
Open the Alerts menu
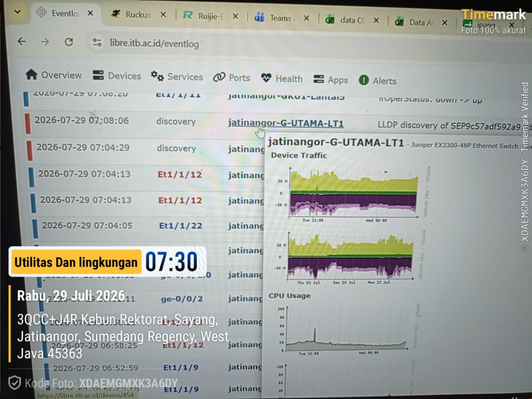point(378,81)
